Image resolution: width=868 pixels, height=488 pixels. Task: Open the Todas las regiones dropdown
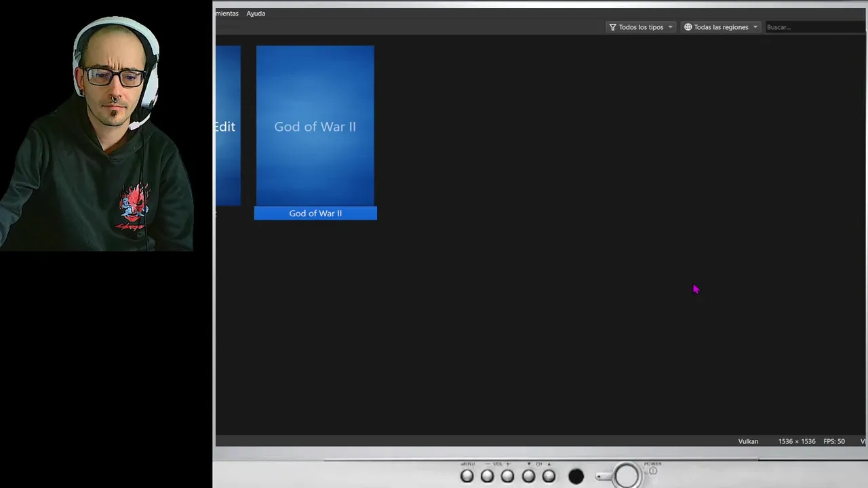coord(721,27)
